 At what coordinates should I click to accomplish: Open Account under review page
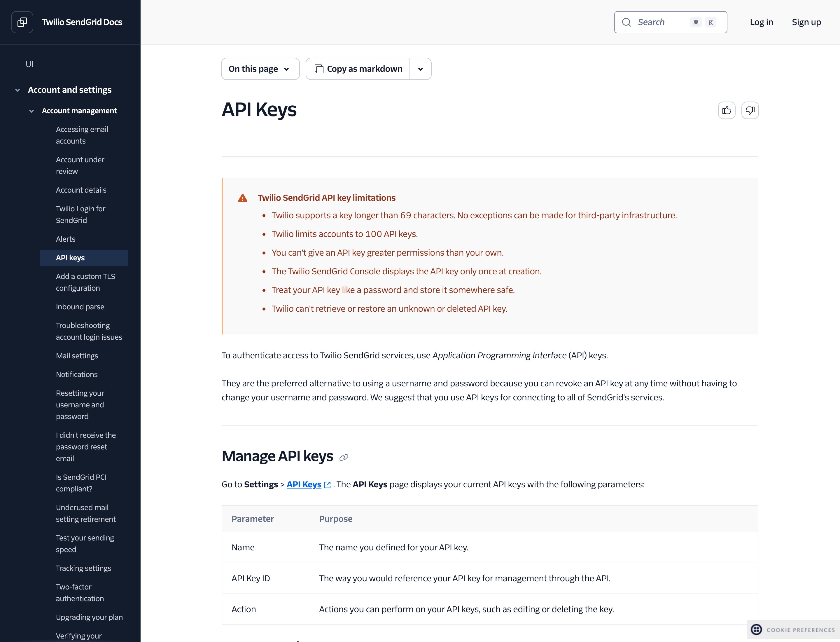[x=80, y=165]
